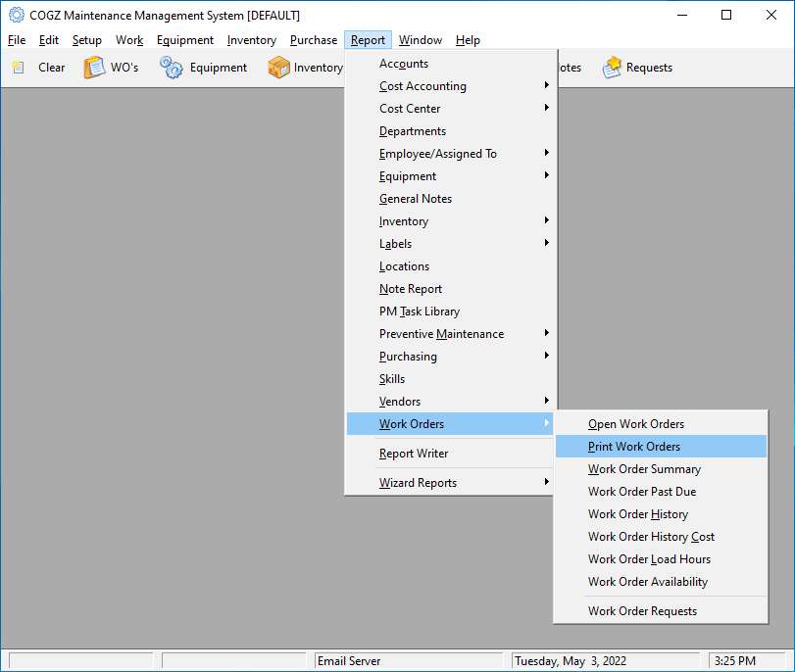Image resolution: width=795 pixels, height=672 pixels.
Task: Click the 3:25 PM time field
Action: coord(747,661)
